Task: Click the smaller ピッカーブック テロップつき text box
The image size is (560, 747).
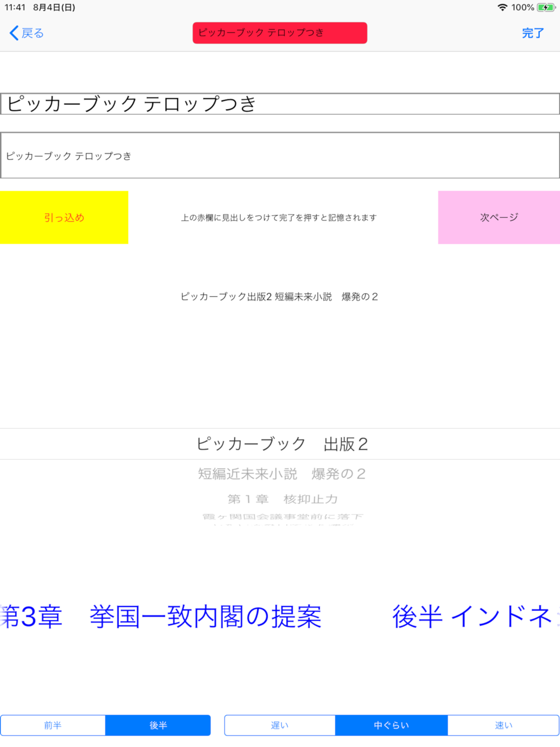Action: pos(280,156)
